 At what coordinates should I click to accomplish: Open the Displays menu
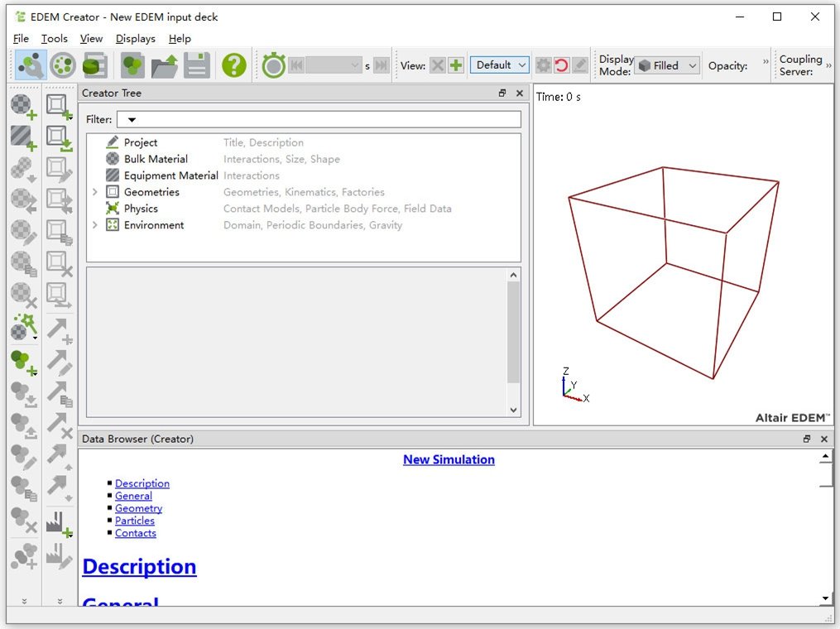coord(136,39)
